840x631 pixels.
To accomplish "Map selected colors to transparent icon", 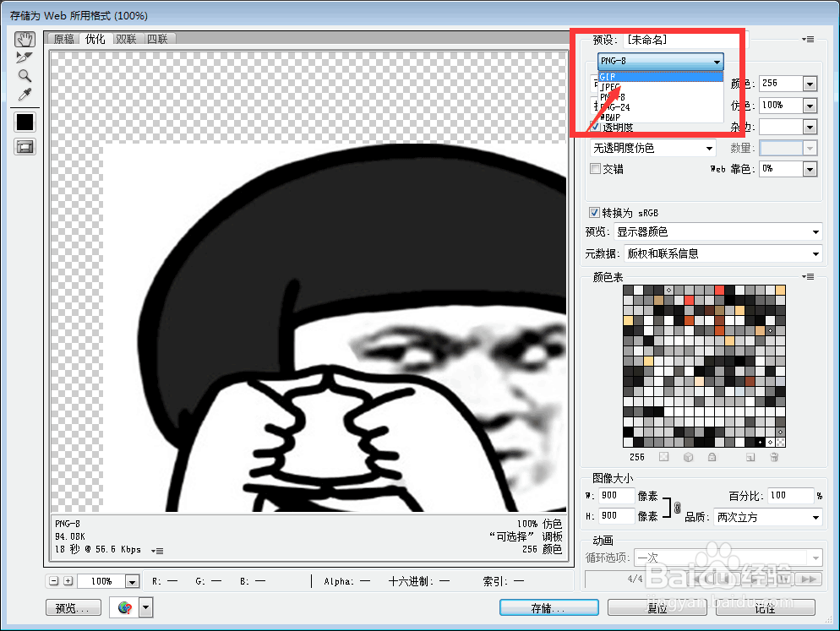I will click(x=663, y=457).
